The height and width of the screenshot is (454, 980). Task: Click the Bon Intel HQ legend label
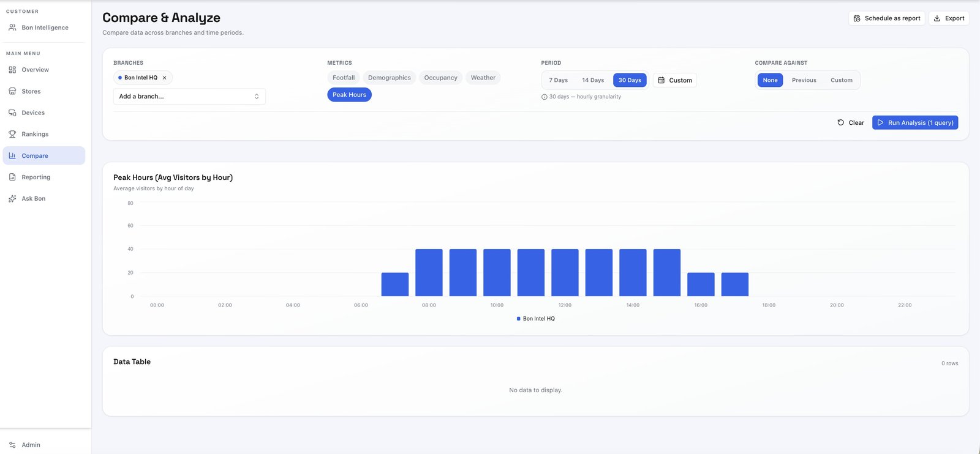(x=539, y=319)
